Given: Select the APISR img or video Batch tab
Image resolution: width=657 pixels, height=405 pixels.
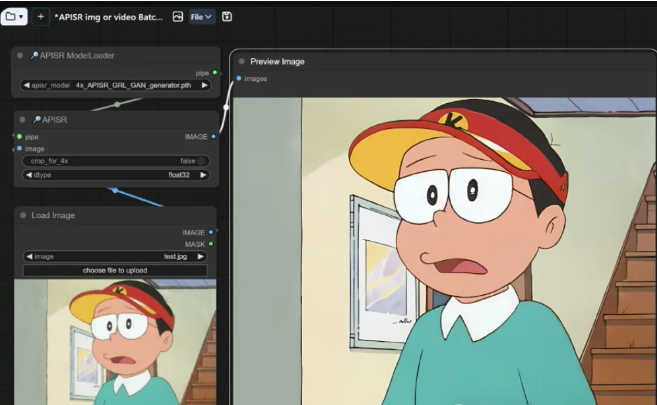Looking at the screenshot, I should click(108, 16).
